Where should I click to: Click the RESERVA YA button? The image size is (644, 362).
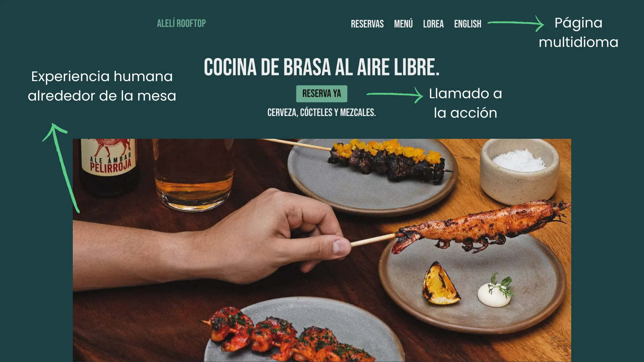click(322, 94)
